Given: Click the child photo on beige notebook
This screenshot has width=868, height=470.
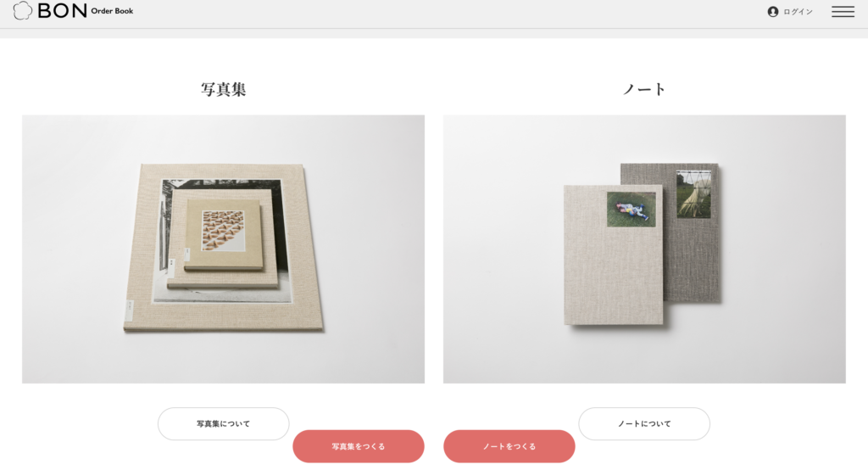Looking at the screenshot, I should (x=631, y=209).
